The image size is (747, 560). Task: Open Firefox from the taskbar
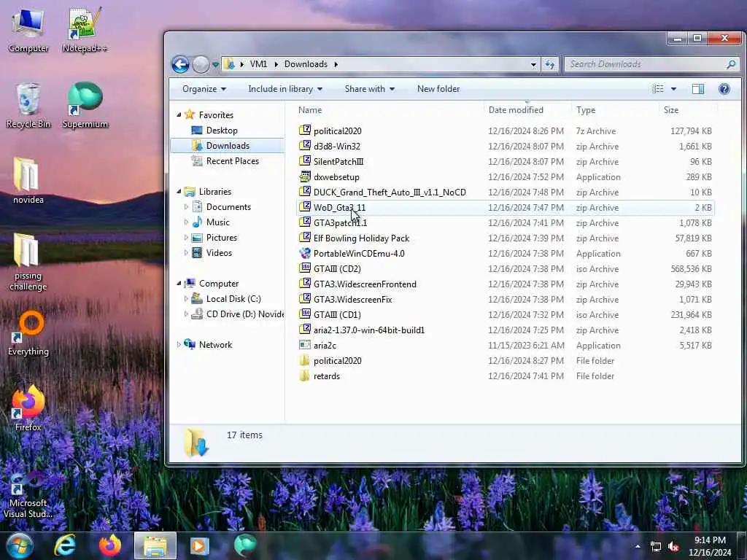click(110, 545)
